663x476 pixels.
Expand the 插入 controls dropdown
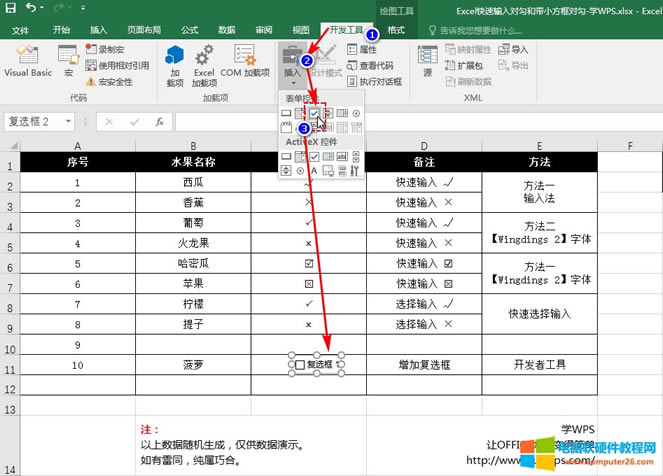292,62
